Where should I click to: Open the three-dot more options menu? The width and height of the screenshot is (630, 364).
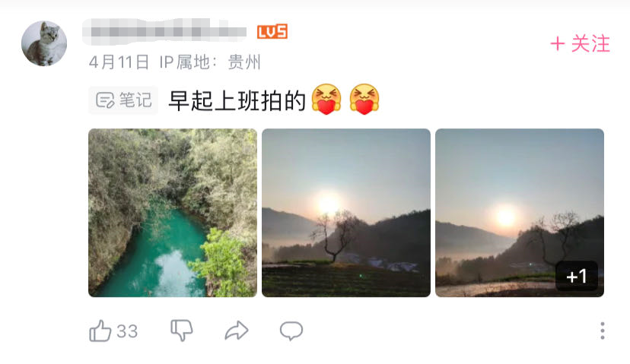[603, 331]
